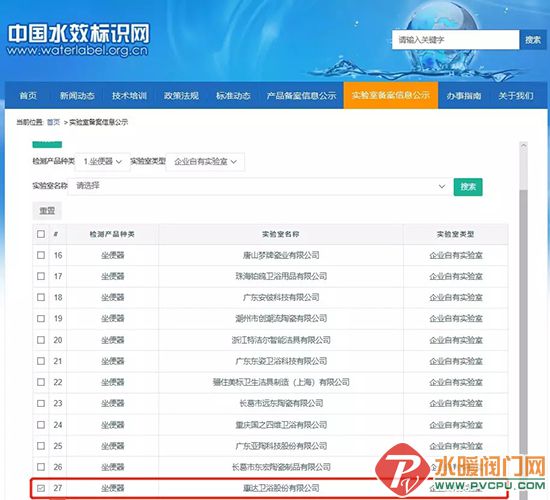This screenshot has width=550, height=500.
Task: Expand the 实验室名称 请选择 dropdown
Action: (x=260, y=186)
